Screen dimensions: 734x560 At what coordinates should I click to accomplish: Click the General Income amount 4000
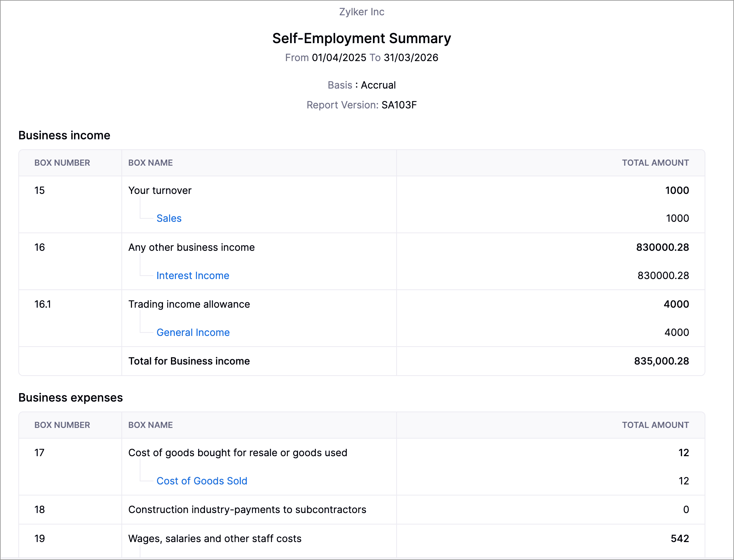pos(676,332)
